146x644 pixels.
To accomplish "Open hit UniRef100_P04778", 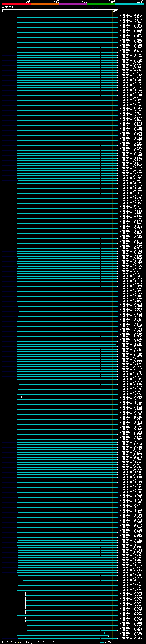I will click(x=131, y=17).
